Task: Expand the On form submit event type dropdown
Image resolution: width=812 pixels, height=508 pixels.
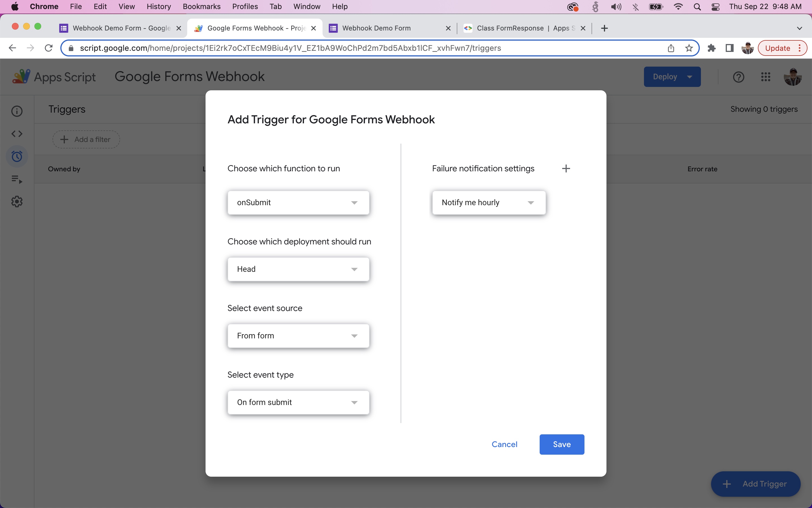Action: point(298,402)
